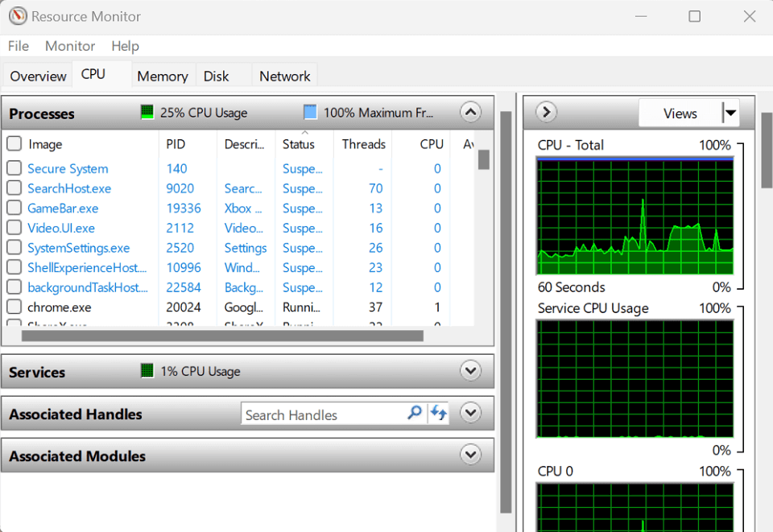This screenshot has height=532, width=773.
Task: Expand the Associated Handles section
Action: pos(470,412)
